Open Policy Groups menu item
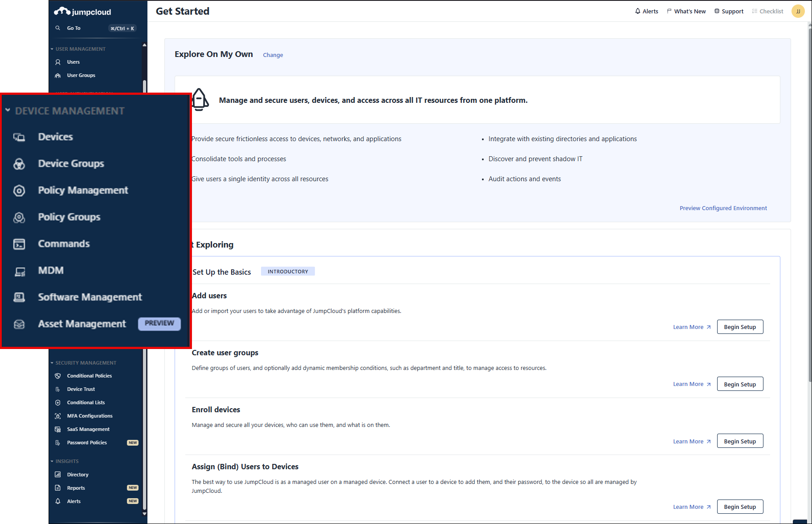This screenshot has height=524, width=812. 69,217
